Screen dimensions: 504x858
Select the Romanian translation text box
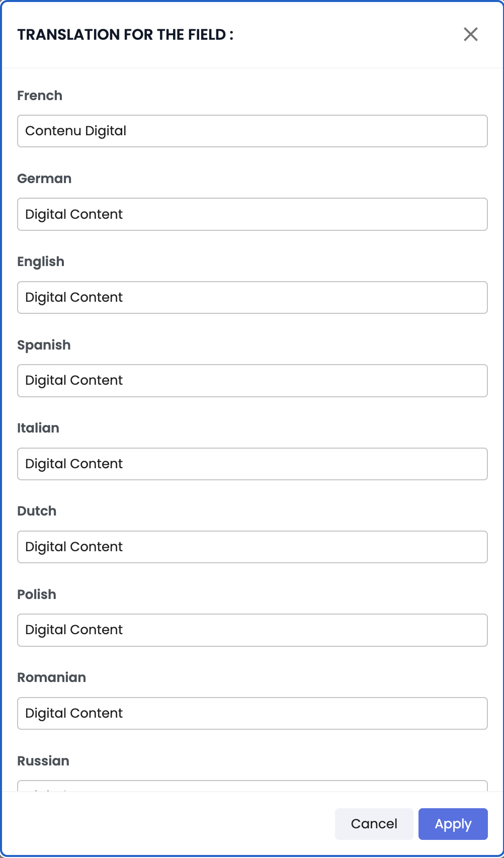point(252,713)
